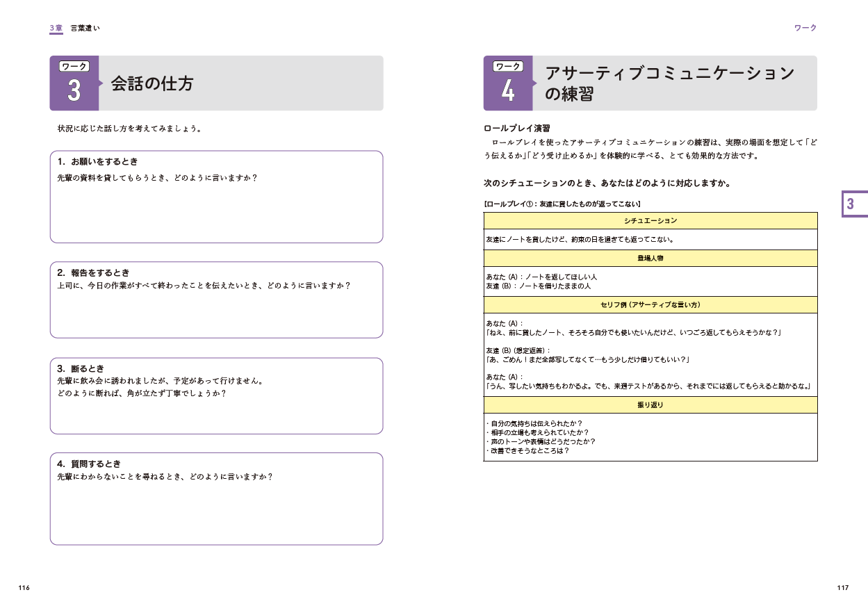The width and height of the screenshot is (868, 613).
Task: Click inside the お願いをするとき answer box
Action: point(216,212)
